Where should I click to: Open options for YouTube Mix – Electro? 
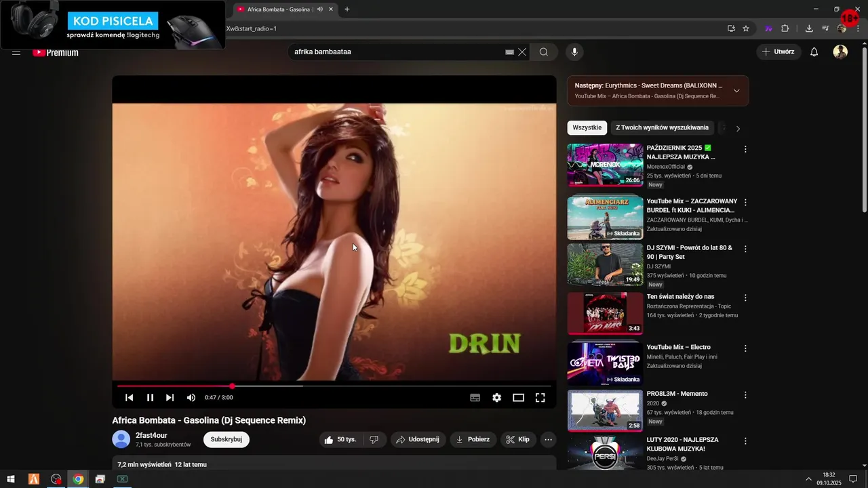[x=745, y=348]
